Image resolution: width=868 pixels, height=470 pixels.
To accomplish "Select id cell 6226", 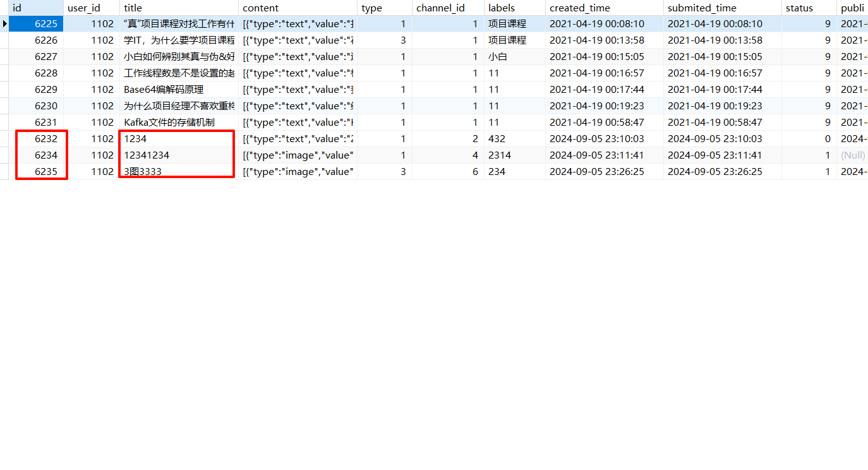I will [36, 40].
